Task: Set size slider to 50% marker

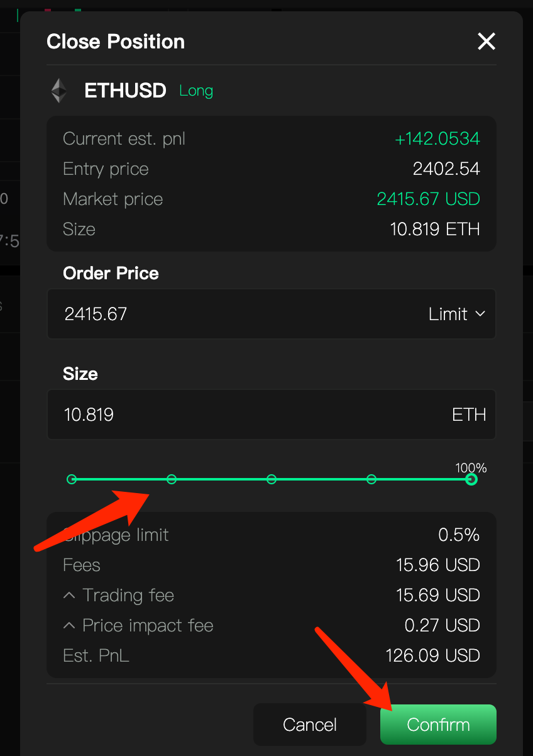Action: [x=272, y=479]
